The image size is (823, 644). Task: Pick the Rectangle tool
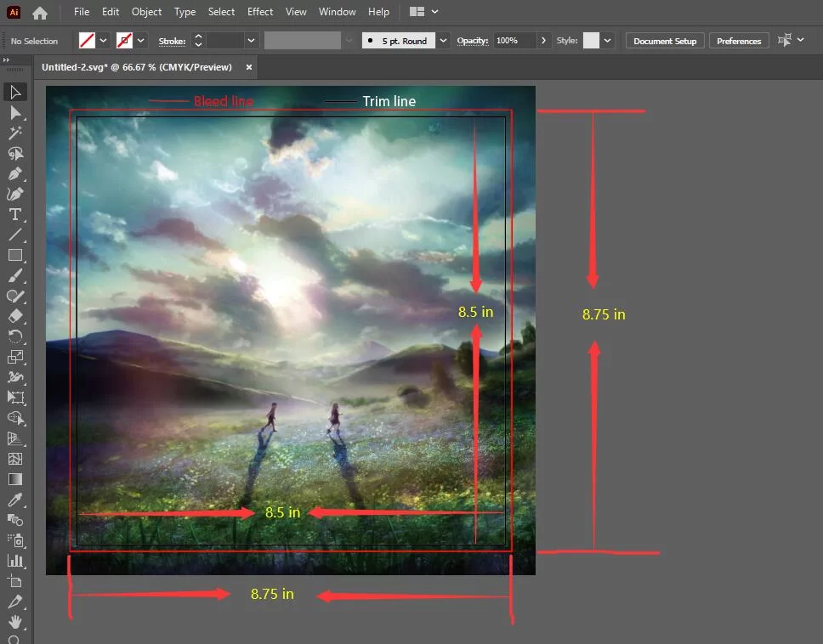(14, 255)
